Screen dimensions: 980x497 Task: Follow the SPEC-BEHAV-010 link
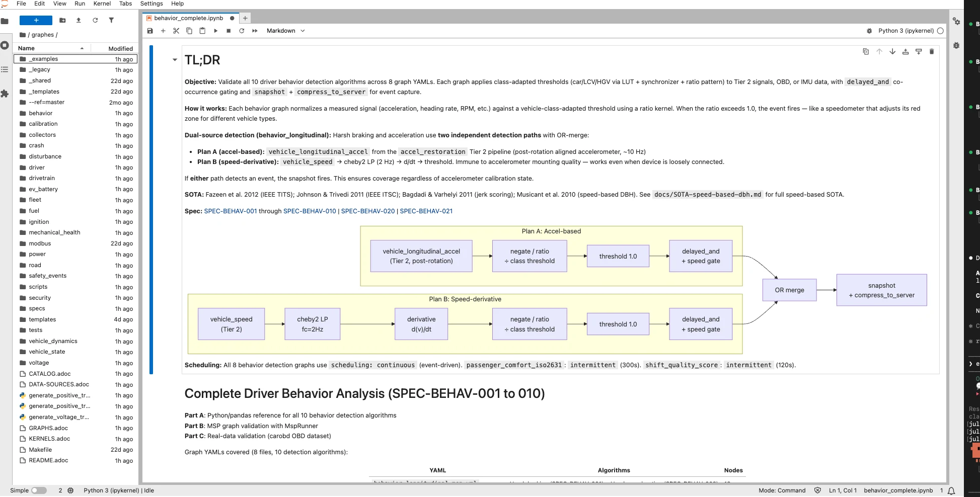point(310,211)
